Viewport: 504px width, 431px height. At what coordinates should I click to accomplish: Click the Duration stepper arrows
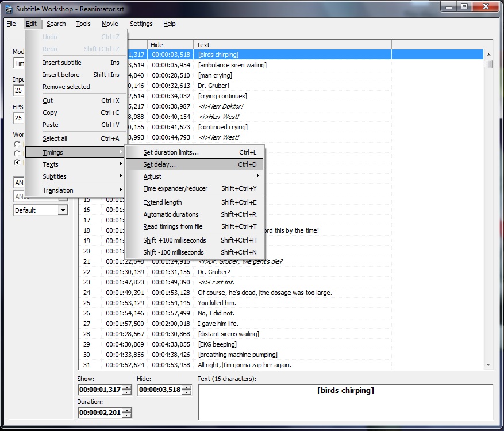127,413
